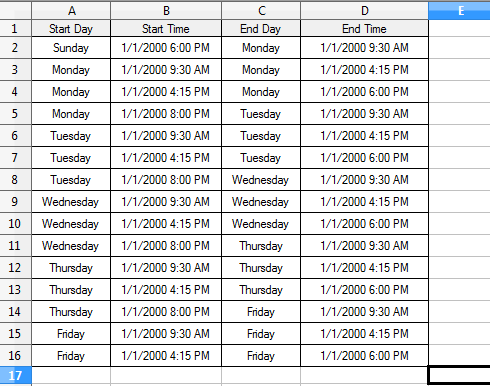490x386 pixels.
Task: Click empty cell A17
Action: tap(71, 376)
